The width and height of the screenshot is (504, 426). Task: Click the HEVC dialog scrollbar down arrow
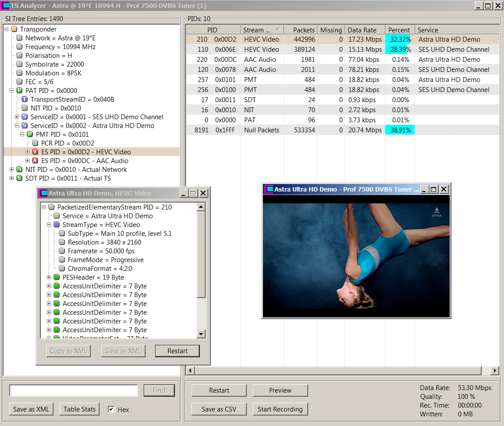click(x=201, y=334)
